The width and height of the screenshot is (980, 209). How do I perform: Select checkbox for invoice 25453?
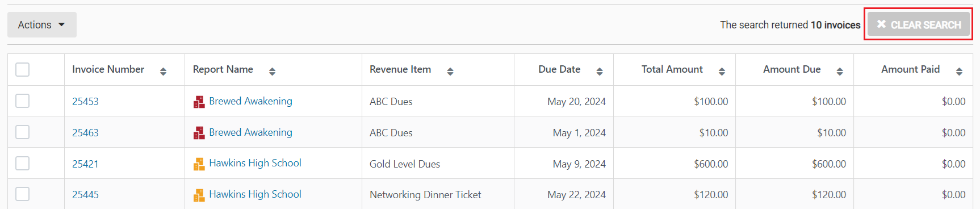[22, 101]
